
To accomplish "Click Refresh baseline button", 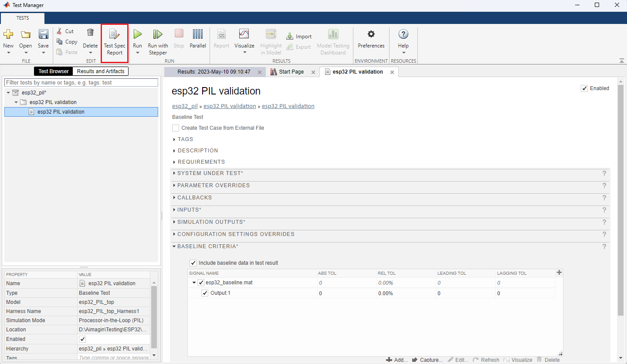I will (486, 360).
